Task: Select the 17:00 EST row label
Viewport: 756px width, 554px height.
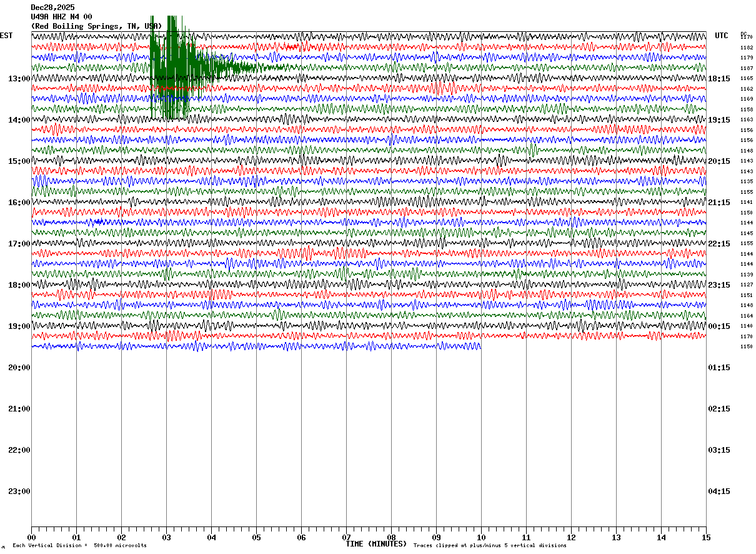Action: click(19, 244)
